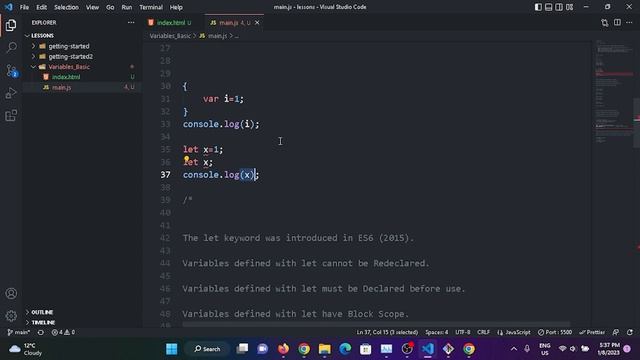
Task: Click Port: 5500 Live Server button
Action: pyautogui.click(x=555, y=332)
